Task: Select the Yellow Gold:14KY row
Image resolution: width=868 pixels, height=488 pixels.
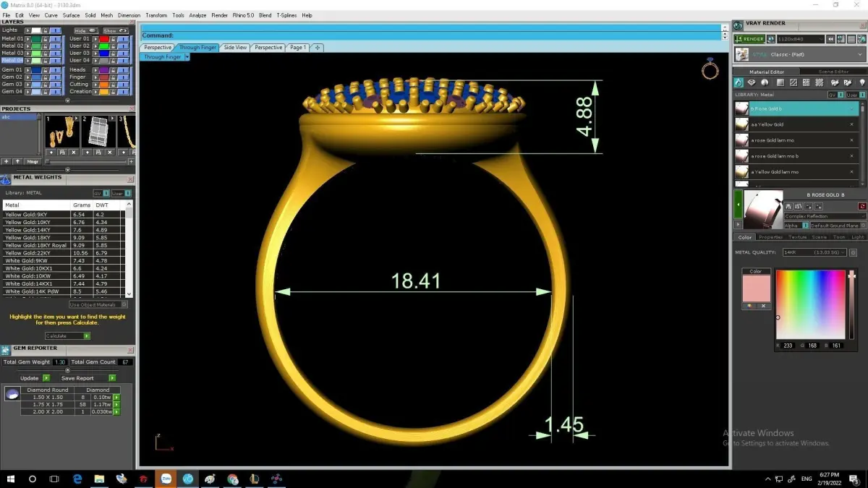Action: point(63,230)
